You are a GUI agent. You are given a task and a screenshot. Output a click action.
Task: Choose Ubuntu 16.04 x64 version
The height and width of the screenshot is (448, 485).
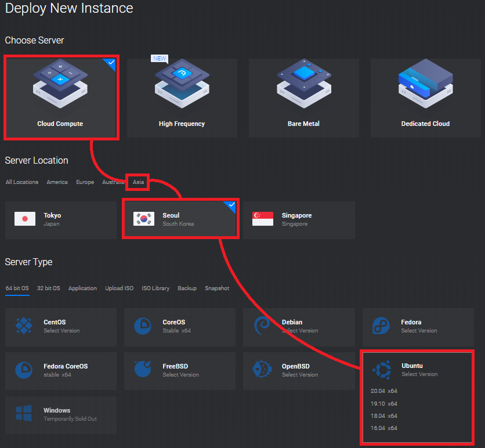pyautogui.click(x=384, y=428)
